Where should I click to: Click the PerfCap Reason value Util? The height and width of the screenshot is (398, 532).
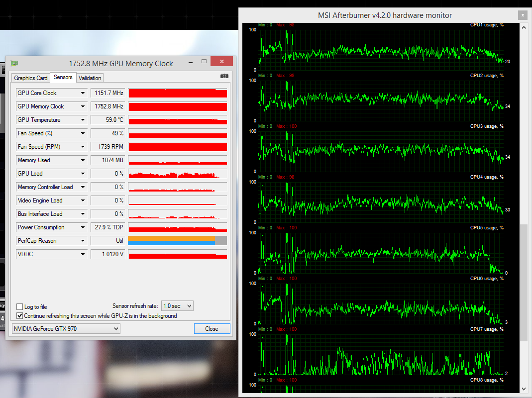(107, 241)
